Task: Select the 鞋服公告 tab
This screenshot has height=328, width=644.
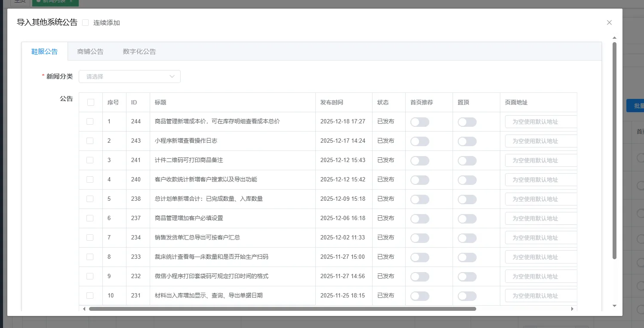Action: click(x=45, y=52)
